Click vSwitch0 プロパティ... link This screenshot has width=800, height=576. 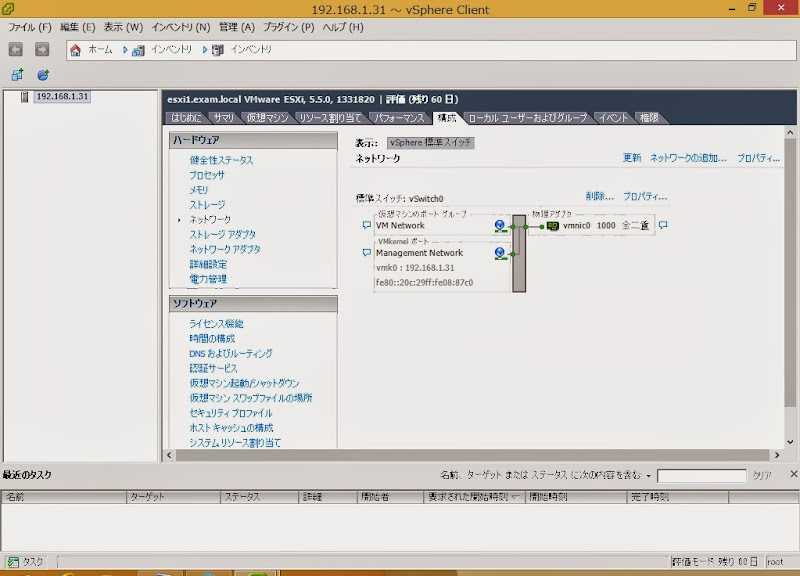coord(645,196)
